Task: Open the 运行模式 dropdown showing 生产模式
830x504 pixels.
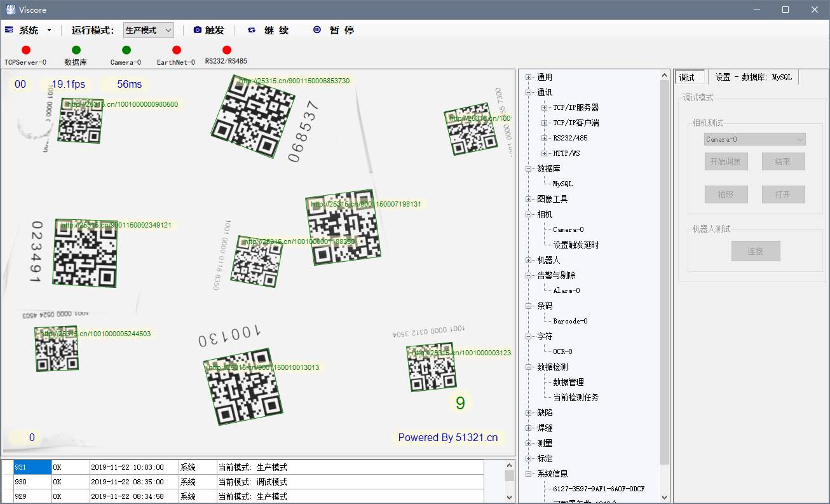Action: [x=149, y=30]
